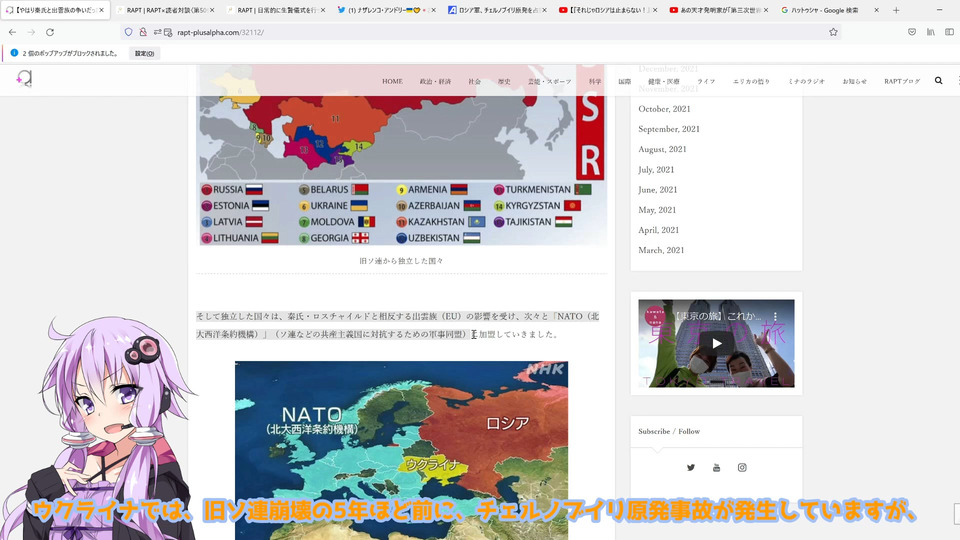Click the tracking protection shield icon
This screenshot has width=960, height=540.
(129, 32)
